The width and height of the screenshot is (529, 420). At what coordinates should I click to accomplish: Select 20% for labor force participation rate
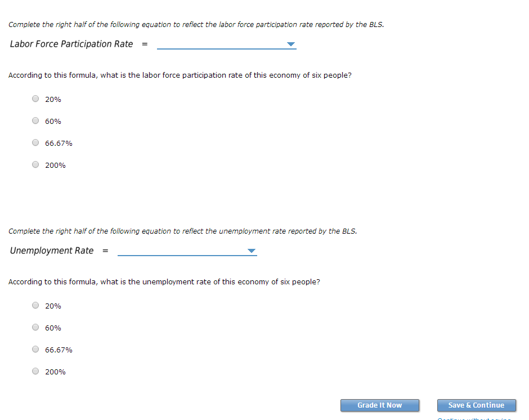[x=35, y=99]
